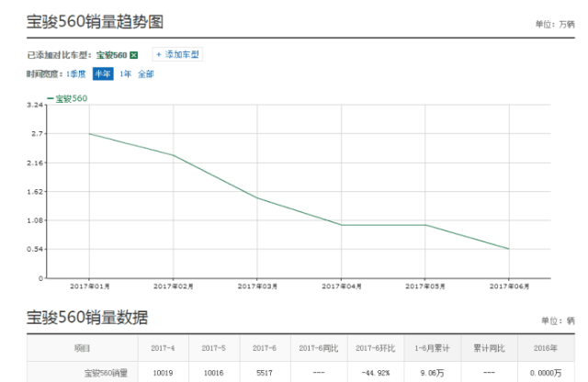Click the 添加车型 button
This screenshot has width=588, height=382.
pos(177,54)
